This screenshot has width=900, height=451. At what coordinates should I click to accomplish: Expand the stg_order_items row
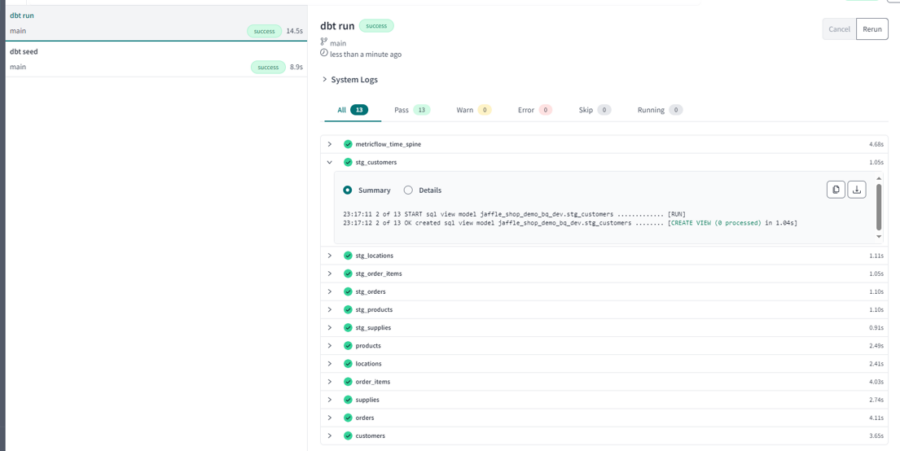pos(329,274)
